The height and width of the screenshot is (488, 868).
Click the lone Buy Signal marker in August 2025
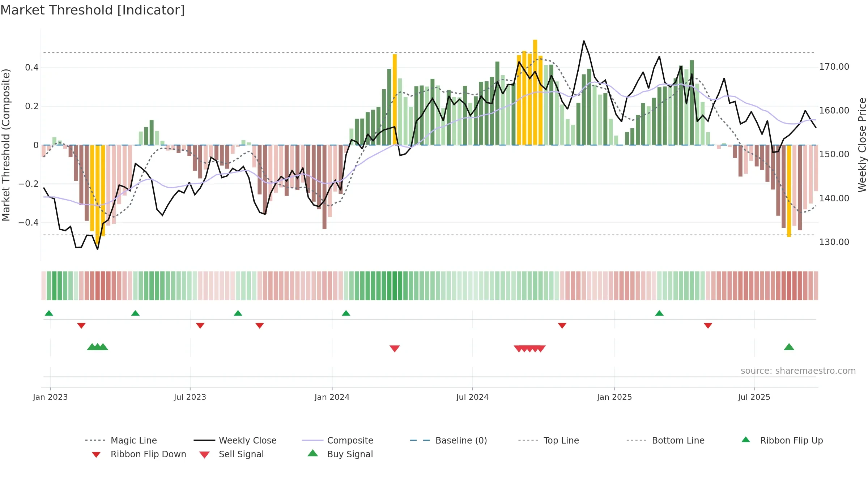click(789, 347)
